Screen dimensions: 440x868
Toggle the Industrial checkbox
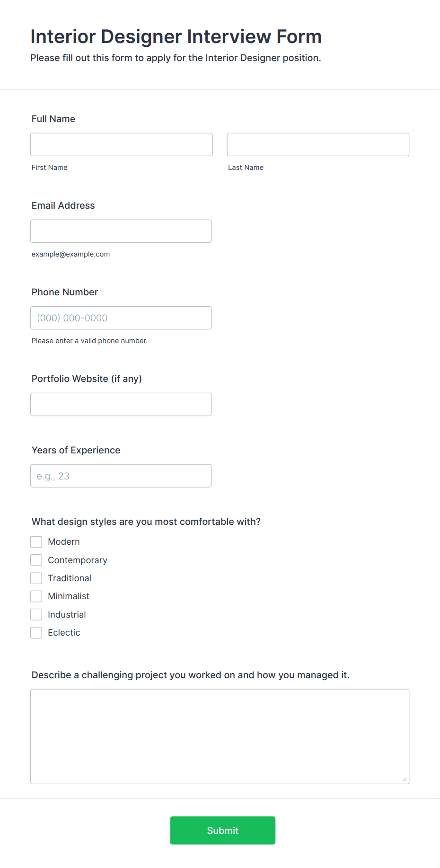click(x=36, y=614)
